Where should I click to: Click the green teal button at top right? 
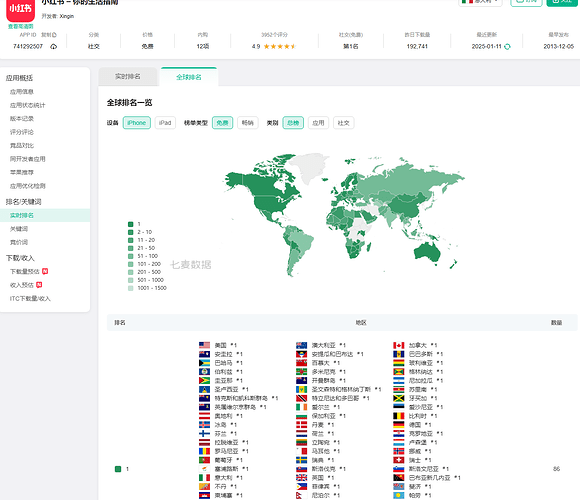pyautogui.click(x=562, y=2)
